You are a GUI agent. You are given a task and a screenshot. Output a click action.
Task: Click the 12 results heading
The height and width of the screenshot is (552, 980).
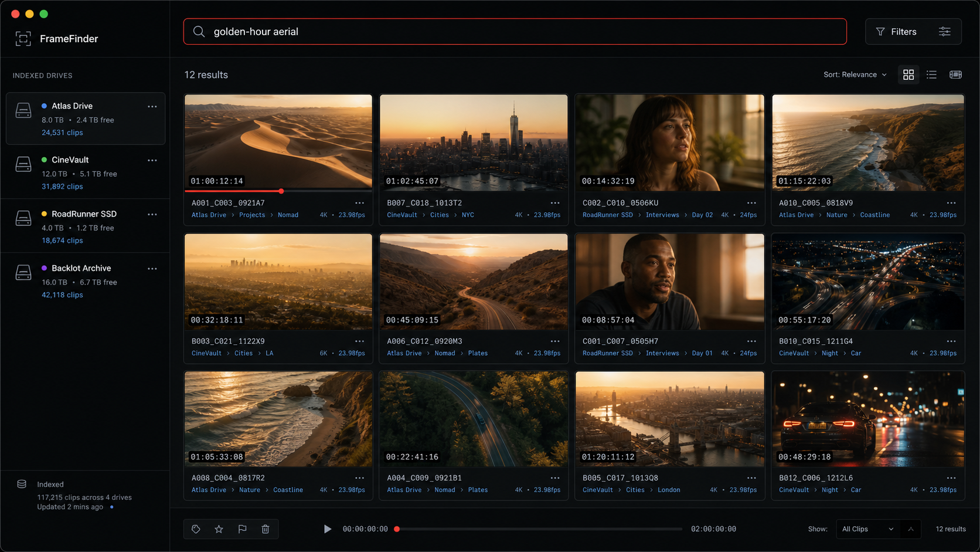(206, 75)
